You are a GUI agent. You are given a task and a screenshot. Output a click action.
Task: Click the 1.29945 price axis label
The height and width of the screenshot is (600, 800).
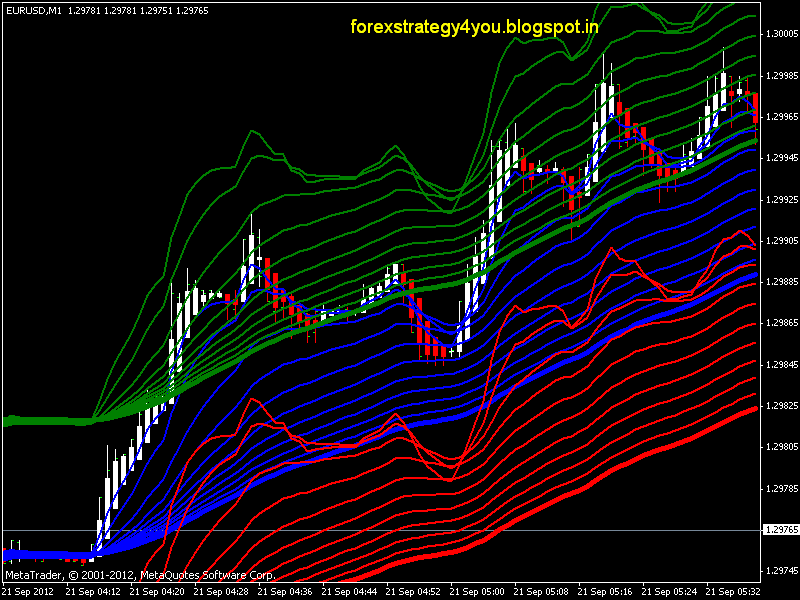click(x=782, y=158)
